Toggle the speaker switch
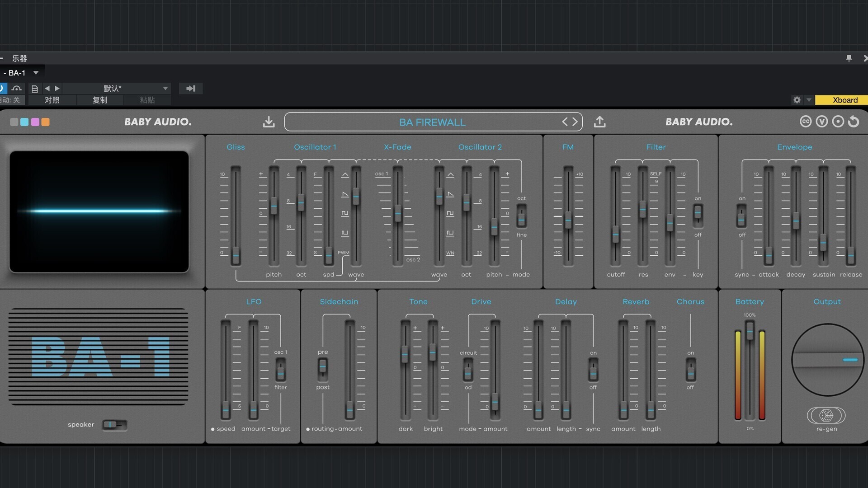The image size is (868, 488). [114, 424]
